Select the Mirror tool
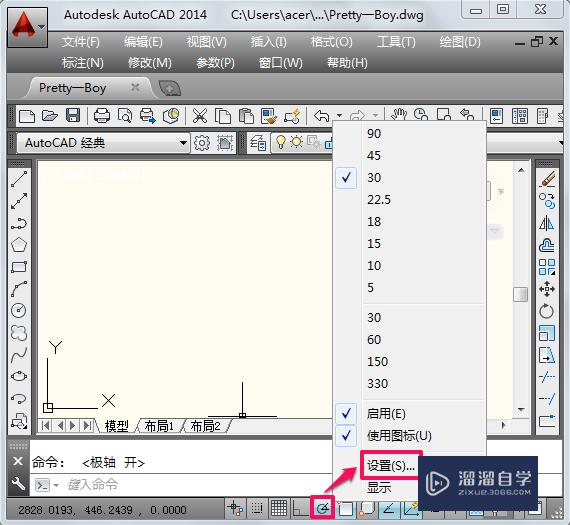The image size is (570, 525). pyautogui.click(x=547, y=223)
